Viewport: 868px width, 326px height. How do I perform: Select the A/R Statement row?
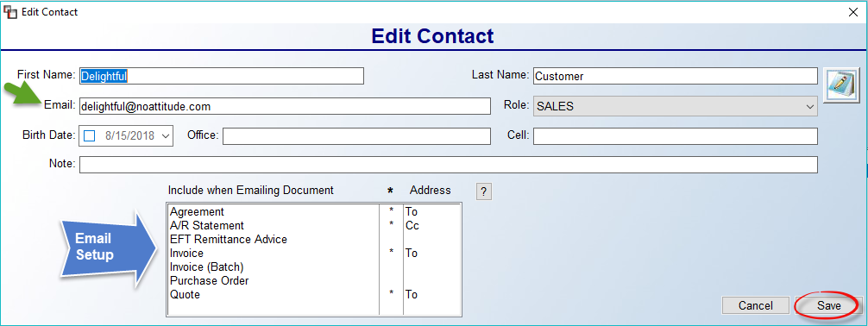point(314,226)
